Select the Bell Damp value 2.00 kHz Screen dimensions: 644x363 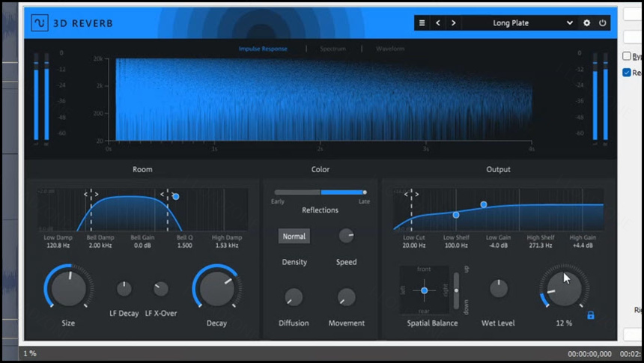[100, 245]
